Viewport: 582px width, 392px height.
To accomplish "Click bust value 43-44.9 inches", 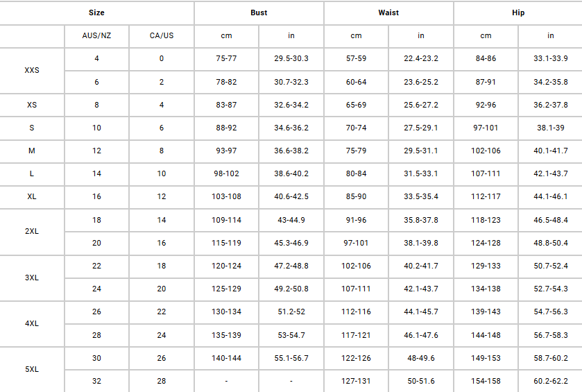I will coord(291,220).
